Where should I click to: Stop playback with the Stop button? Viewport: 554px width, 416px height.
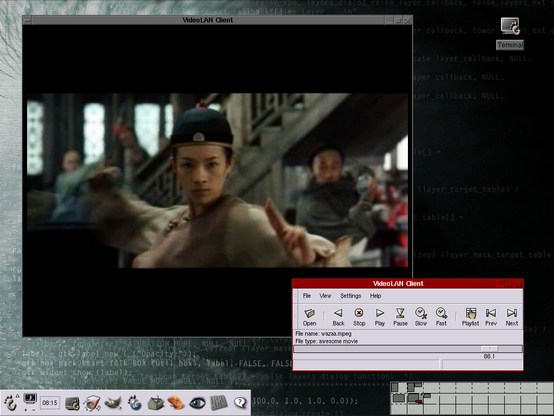(x=359, y=317)
